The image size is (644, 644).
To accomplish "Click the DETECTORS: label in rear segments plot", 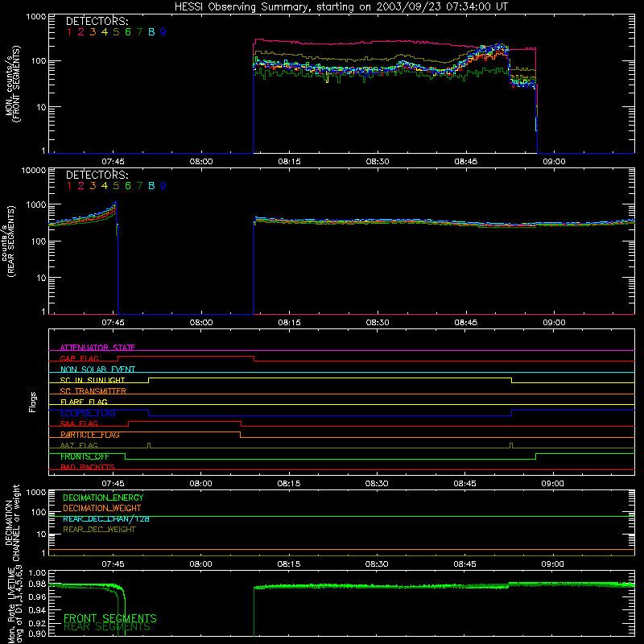I will [x=97, y=175].
